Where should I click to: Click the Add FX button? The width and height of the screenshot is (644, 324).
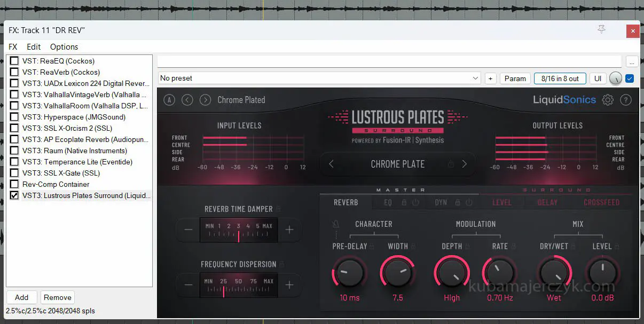[21, 297]
